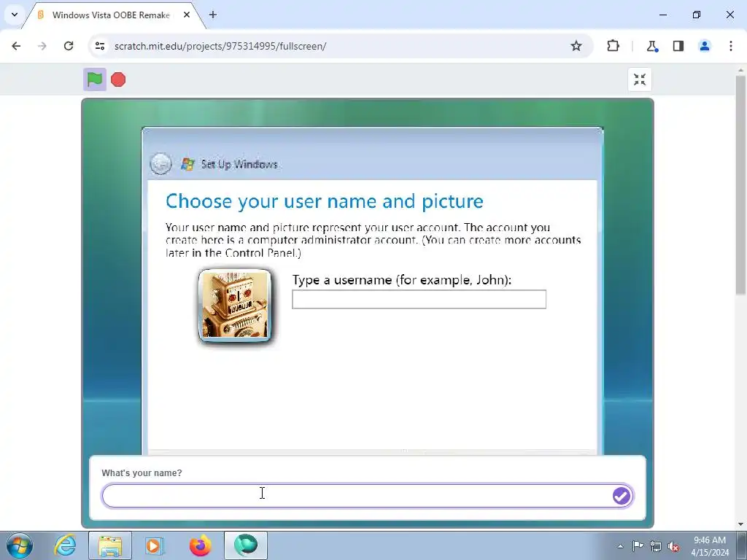
Task: Open the Windows Start menu orb
Action: (x=20, y=545)
